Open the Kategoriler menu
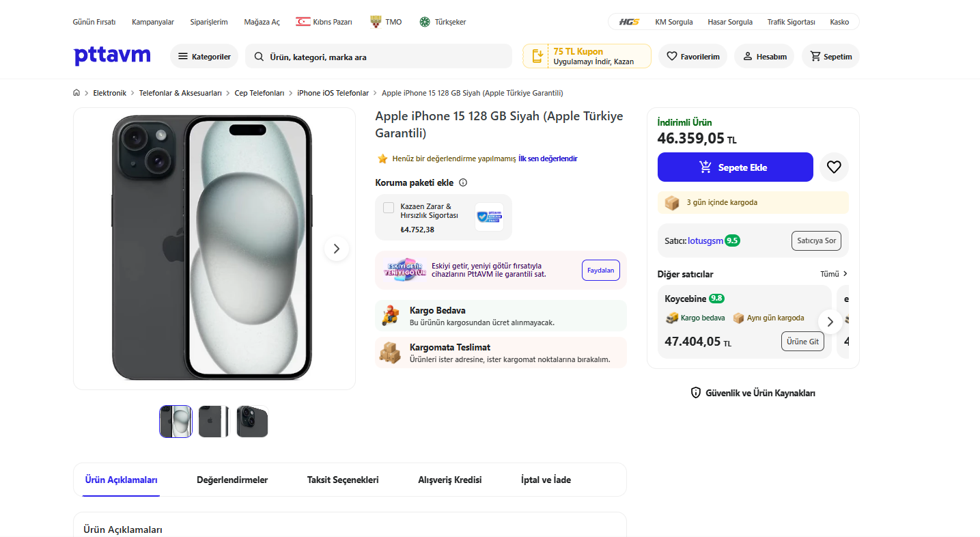This screenshot has width=980, height=537. click(x=204, y=57)
